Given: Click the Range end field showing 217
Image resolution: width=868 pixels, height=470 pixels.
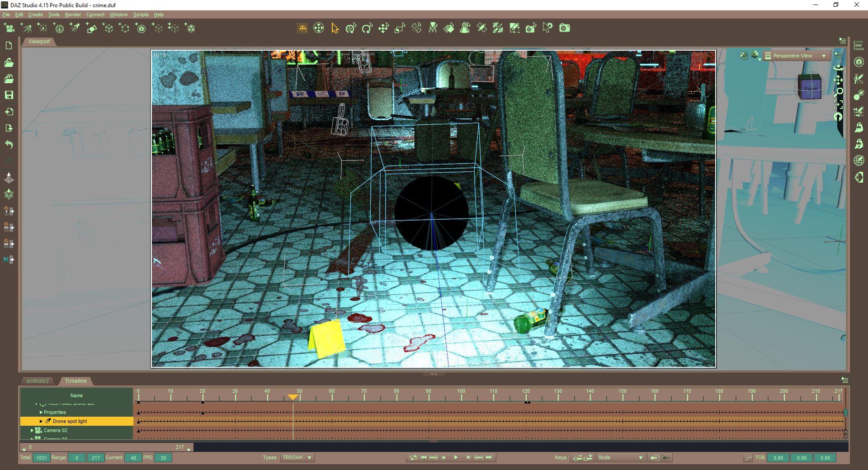Looking at the screenshot, I should [95, 458].
